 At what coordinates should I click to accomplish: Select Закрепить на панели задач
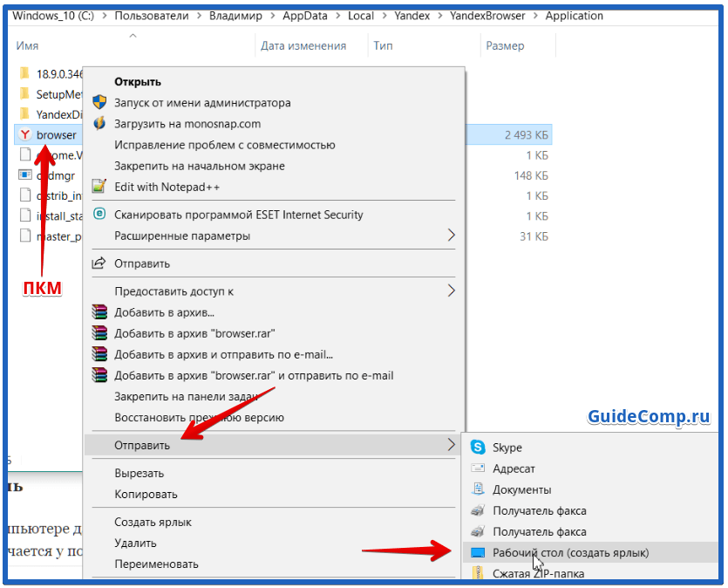pos(274,397)
